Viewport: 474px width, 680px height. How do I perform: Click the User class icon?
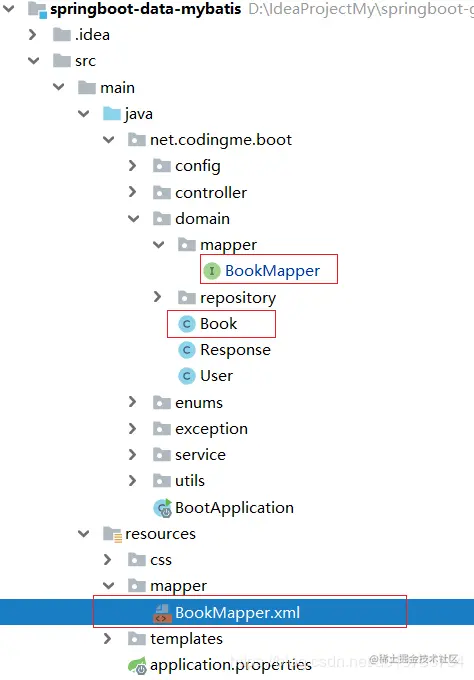pos(187,376)
